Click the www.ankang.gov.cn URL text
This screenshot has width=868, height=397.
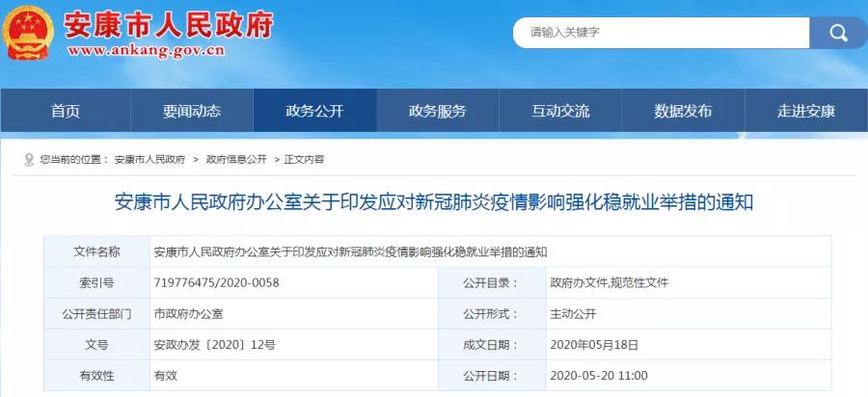point(147,50)
